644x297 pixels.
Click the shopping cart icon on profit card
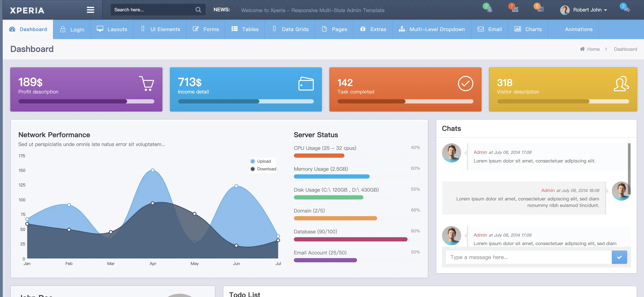tap(146, 84)
